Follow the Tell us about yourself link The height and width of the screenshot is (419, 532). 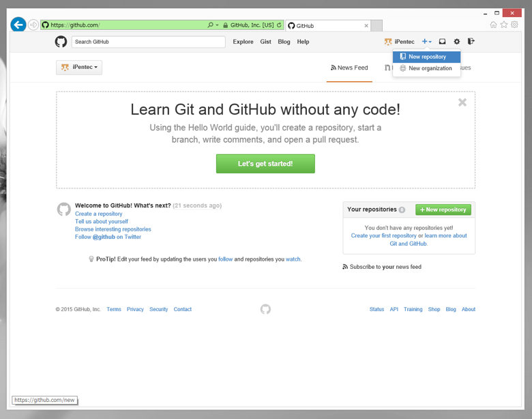pyautogui.click(x=102, y=221)
